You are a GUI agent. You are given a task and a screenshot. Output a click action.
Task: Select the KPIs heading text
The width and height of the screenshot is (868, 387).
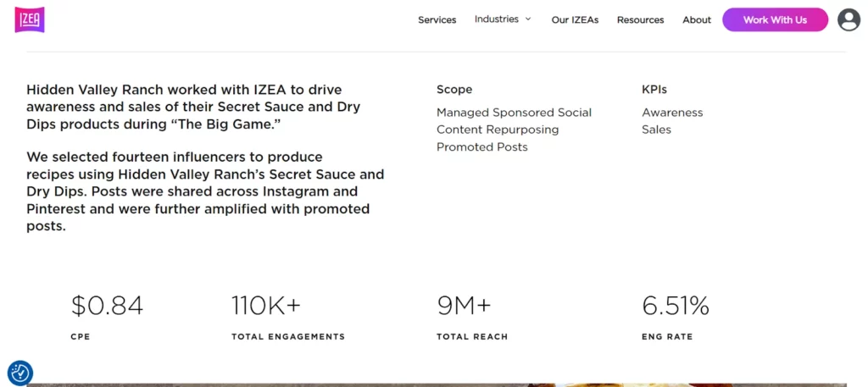(x=654, y=90)
